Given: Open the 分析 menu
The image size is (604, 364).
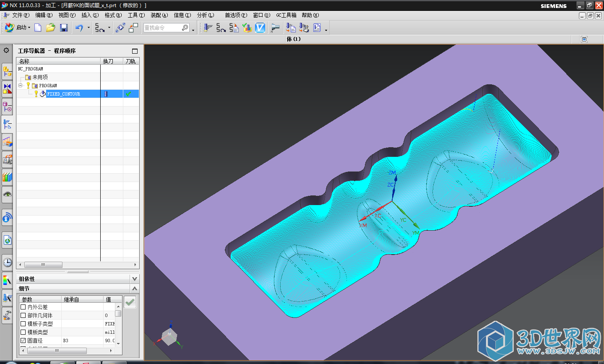Looking at the screenshot, I should pos(206,15).
